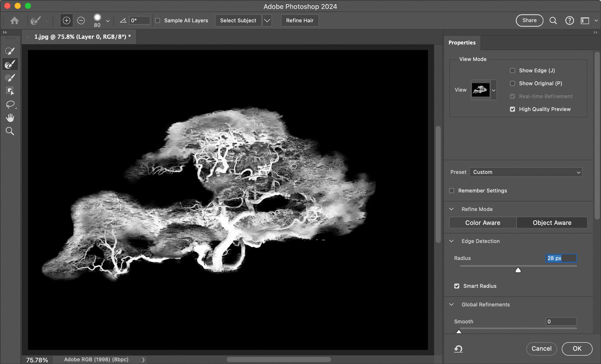Open the Preset dropdown showing Custom
This screenshot has height=364, width=601.
click(525, 172)
